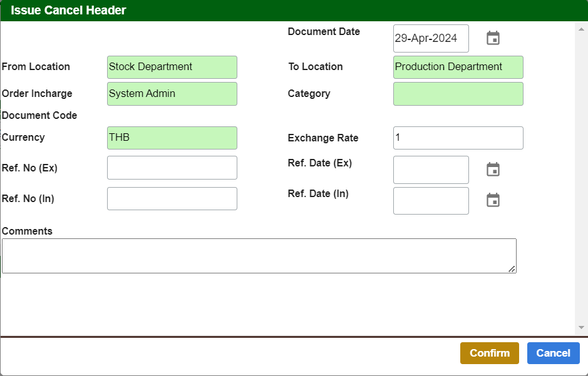Viewport: 588px width, 376px height.
Task: Open the Document Date calendar picker
Action: point(493,38)
